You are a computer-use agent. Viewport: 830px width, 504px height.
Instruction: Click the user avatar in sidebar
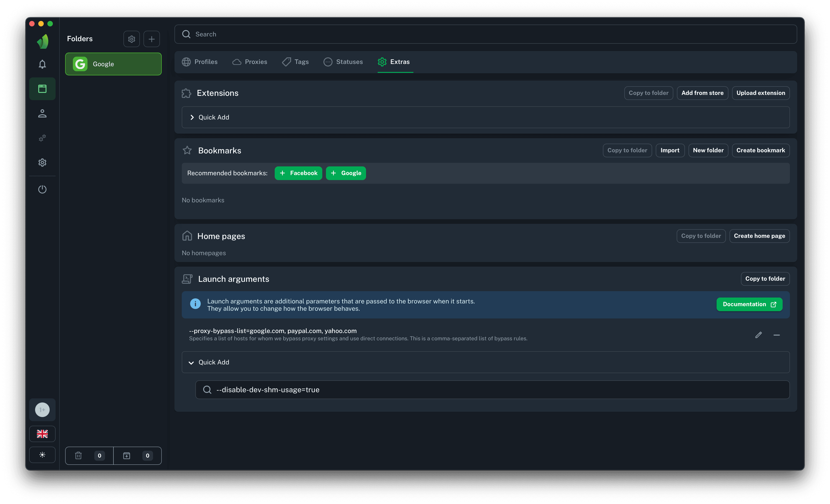(x=42, y=410)
